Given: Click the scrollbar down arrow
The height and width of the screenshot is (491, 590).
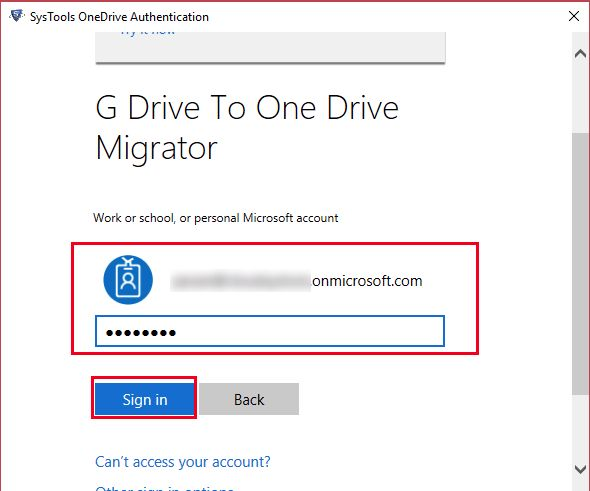Looking at the screenshot, I should point(581,469).
